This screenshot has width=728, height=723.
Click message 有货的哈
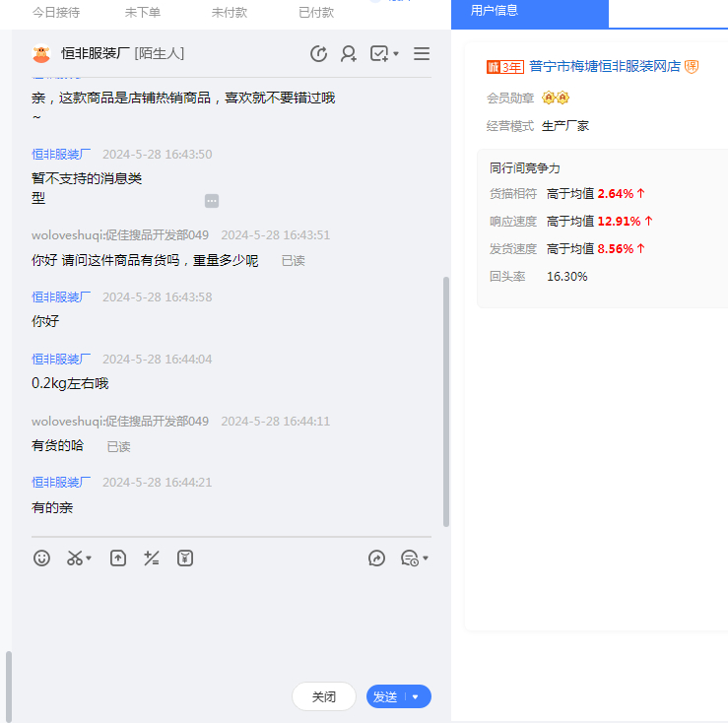click(x=57, y=446)
